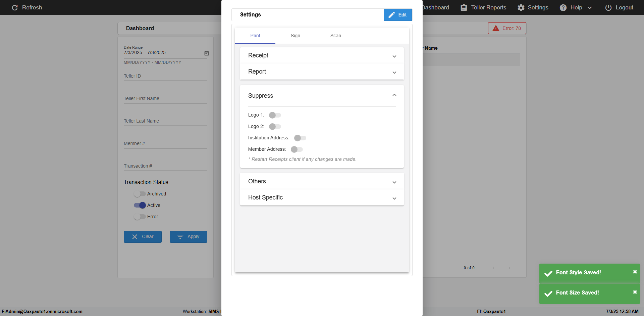Open Teller Reports clipboard icon
The height and width of the screenshot is (316, 644).
[464, 7]
